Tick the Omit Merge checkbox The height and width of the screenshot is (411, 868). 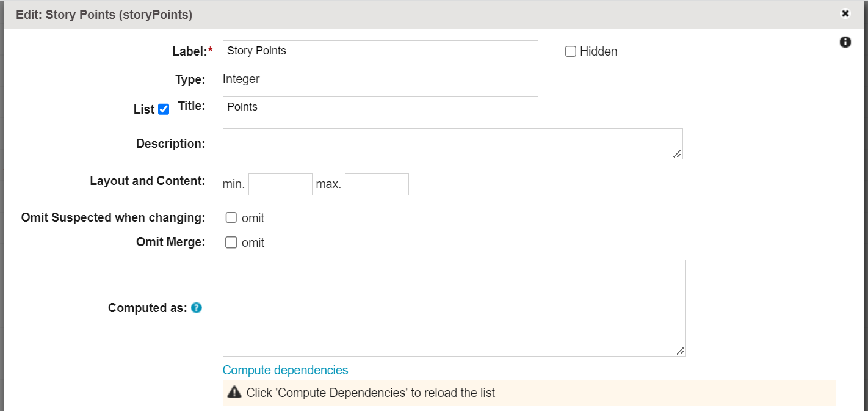[x=231, y=242]
